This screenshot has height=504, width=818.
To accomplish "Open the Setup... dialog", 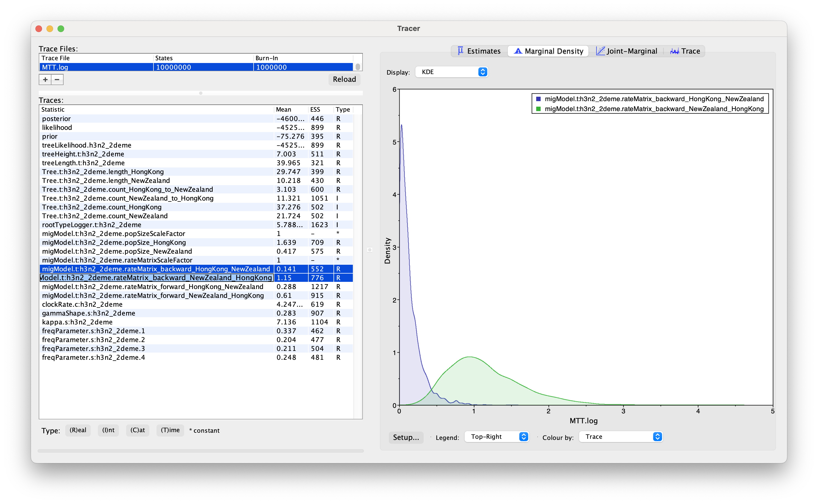I will point(406,437).
